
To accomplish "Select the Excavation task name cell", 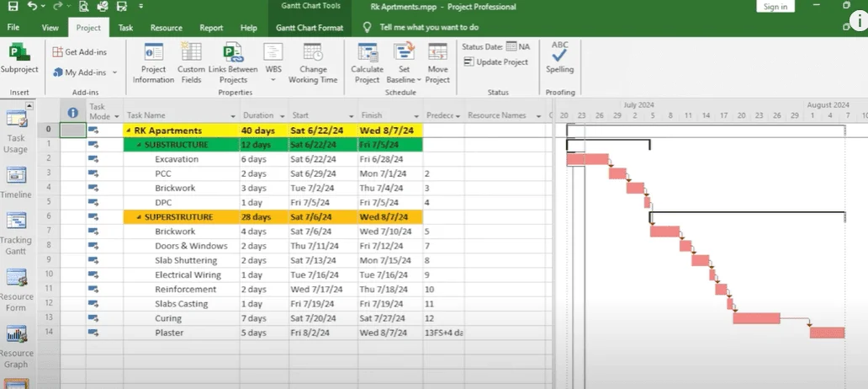I will pyautogui.click(x=182, y=159).
